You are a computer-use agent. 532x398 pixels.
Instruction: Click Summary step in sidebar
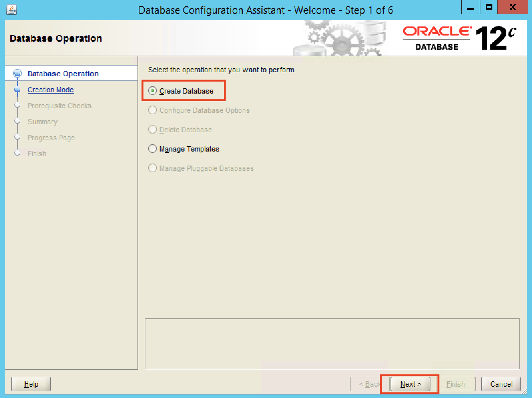coord(43,122)
